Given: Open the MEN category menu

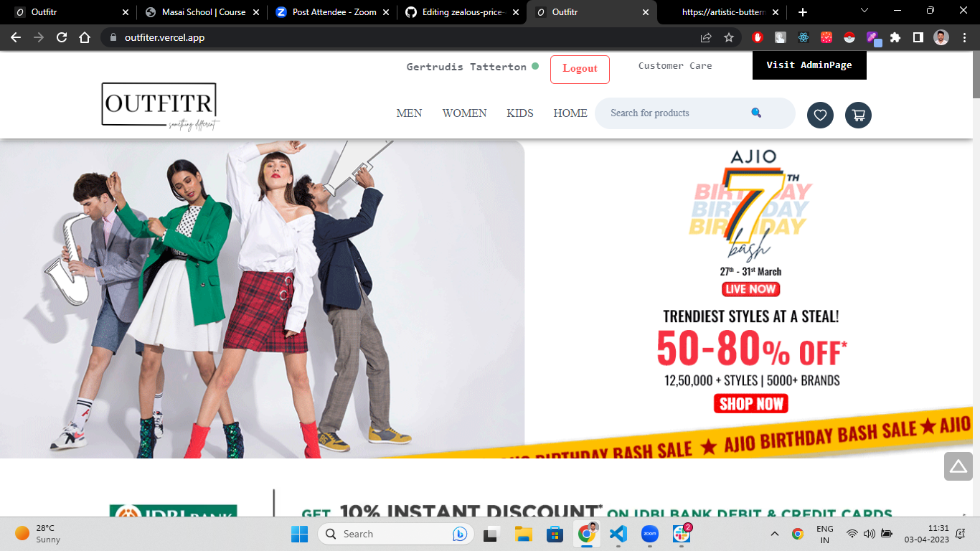Looking at the screenshot, I should (409, 113).
